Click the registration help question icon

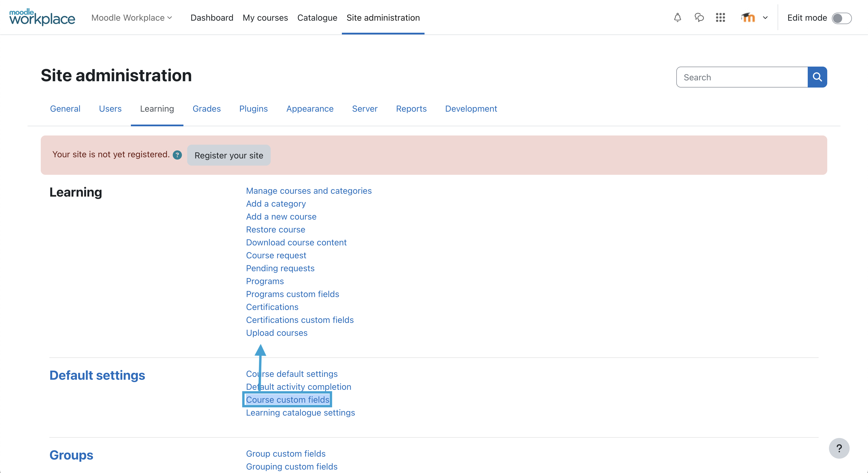(177, 155)
